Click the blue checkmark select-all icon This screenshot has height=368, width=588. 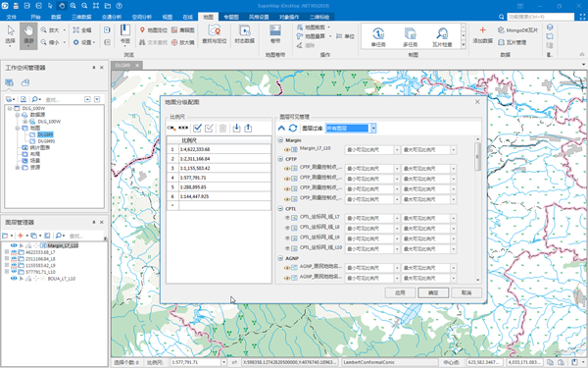197,128
